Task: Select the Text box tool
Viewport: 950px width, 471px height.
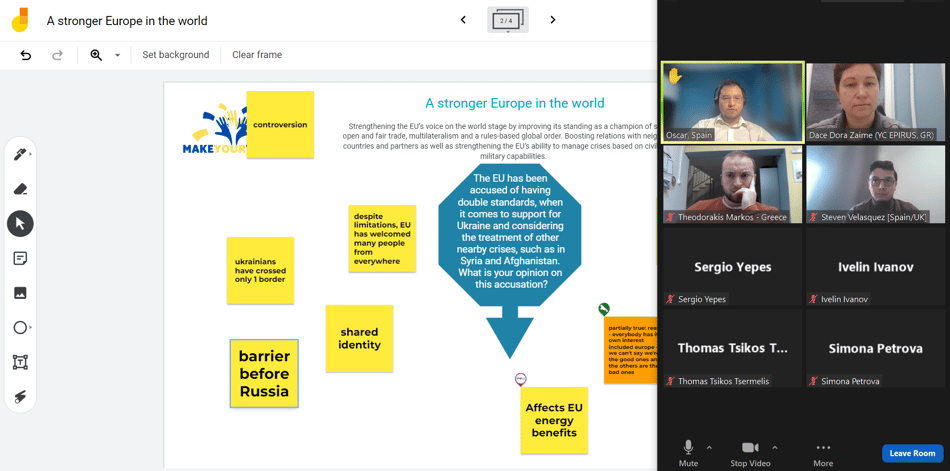Action: tap(20, 362)
